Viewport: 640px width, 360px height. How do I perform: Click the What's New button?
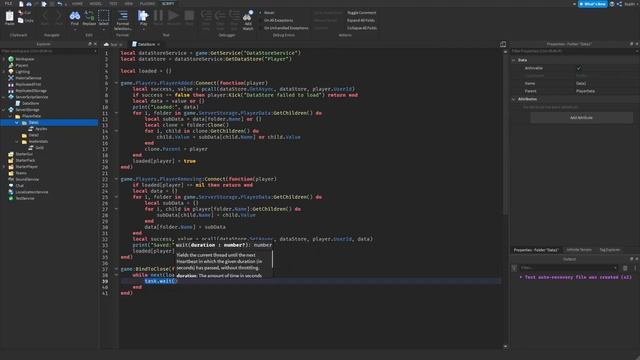click(593, 4)
